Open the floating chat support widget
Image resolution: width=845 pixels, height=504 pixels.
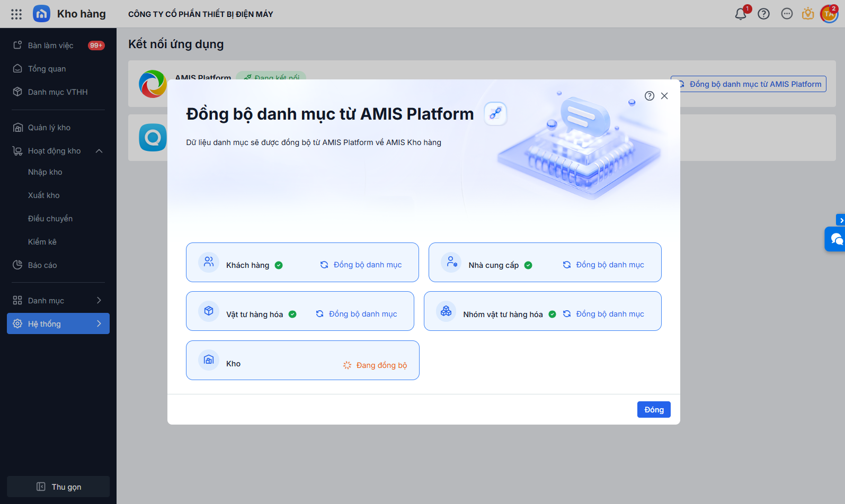836,239
